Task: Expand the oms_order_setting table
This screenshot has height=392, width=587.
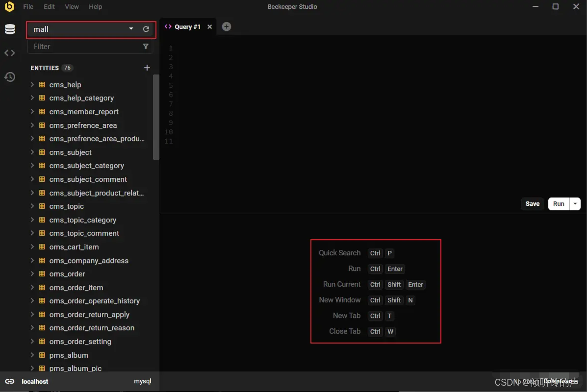Action: pyautogui.click(x=32, y=342)
